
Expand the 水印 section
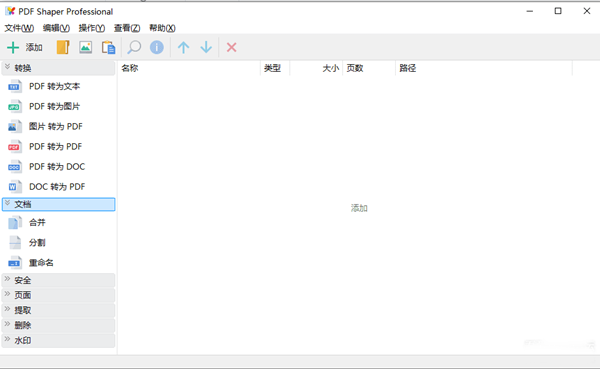pyautogui.click(x=58, y=340)
